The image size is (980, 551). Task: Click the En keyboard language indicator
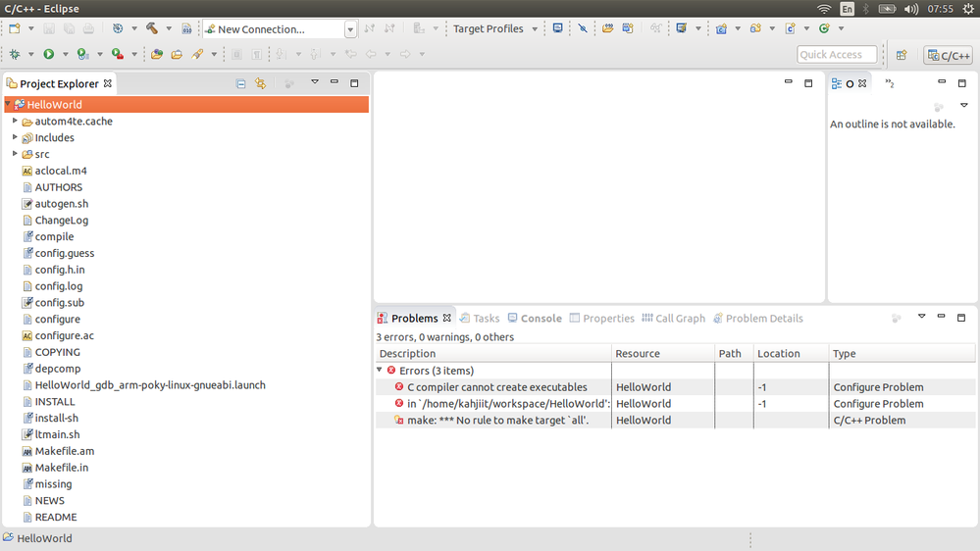tap(847, 9)
